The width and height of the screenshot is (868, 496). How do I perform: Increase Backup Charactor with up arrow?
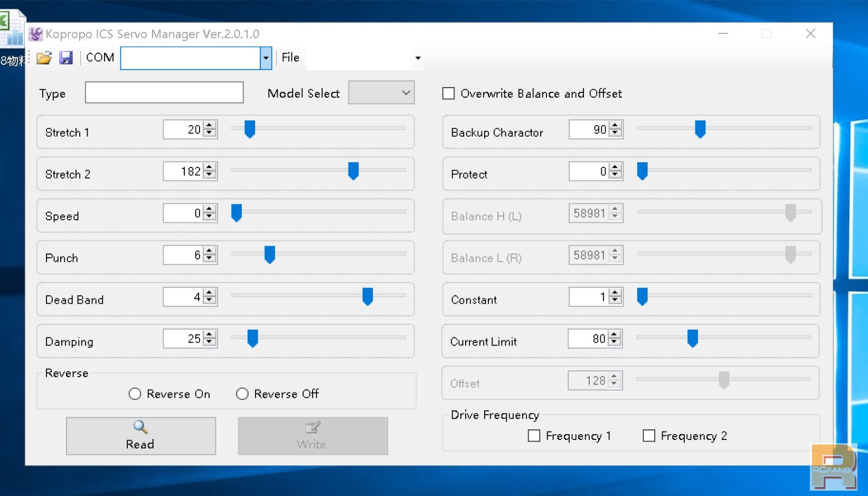pyautogui.click(x=615, y=126)
